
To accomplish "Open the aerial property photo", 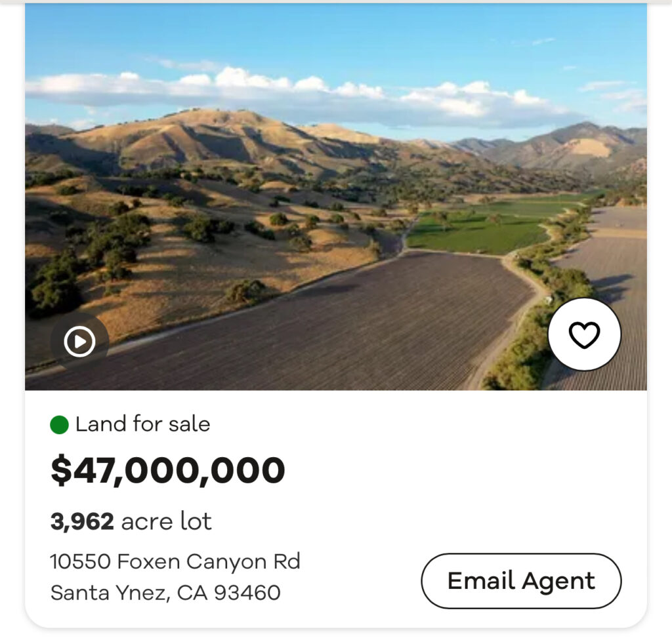I will [x=335, y=197].
